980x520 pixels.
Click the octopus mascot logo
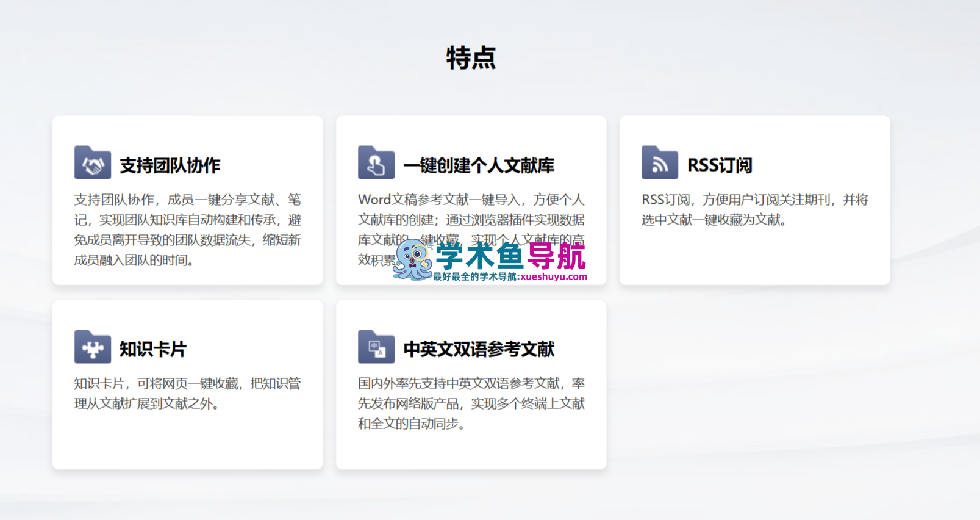point(413,260)
